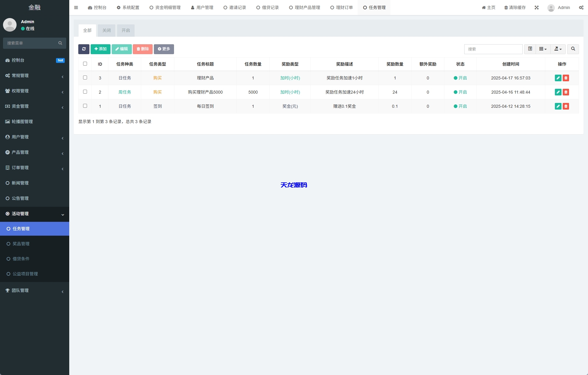Click 清除缓存 to clear cache
Viewport: 588px width, 375px height.
point(515,8)
